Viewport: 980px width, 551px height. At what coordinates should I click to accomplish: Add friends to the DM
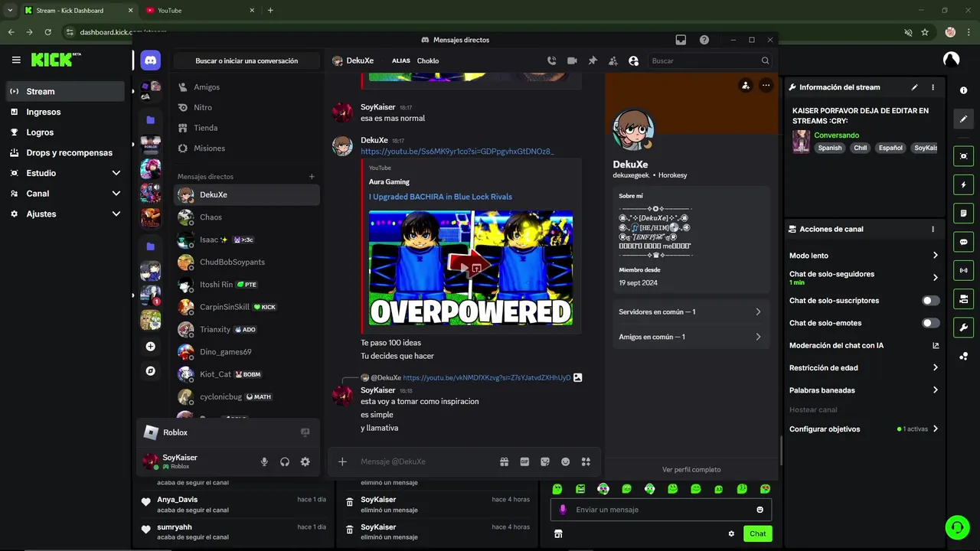[612, 60]
